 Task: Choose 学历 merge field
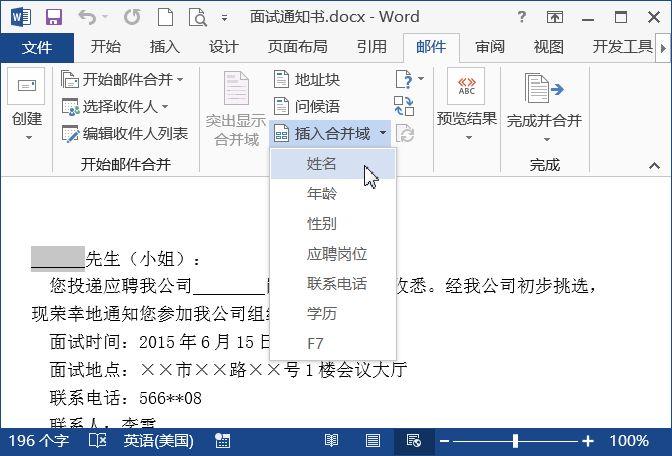pyautogui.click(x=333, y=314)
